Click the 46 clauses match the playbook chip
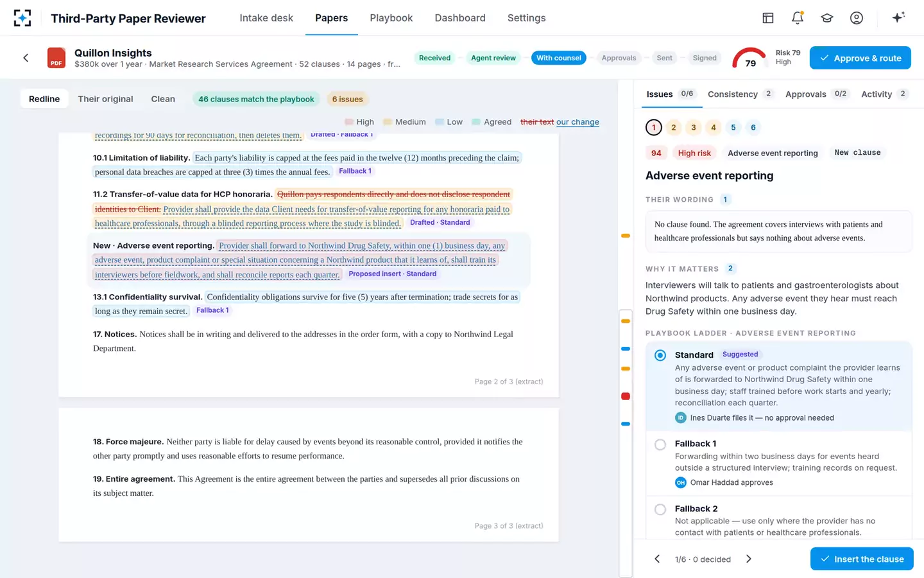Viewport: 924px width, 578px height. [256, 99]
